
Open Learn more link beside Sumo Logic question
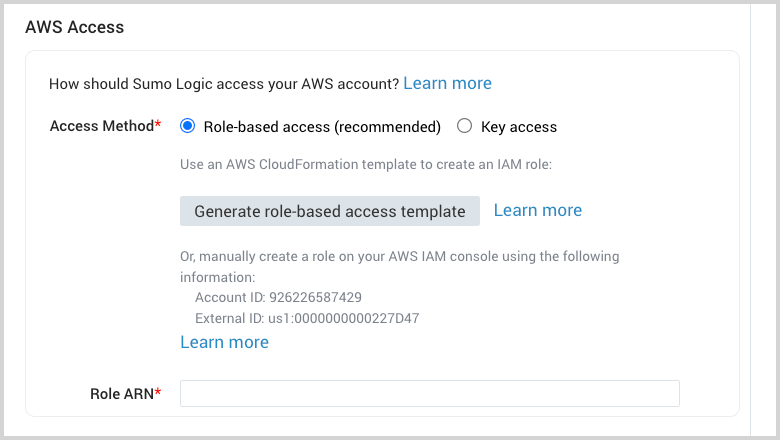click(x=447, y=83)
